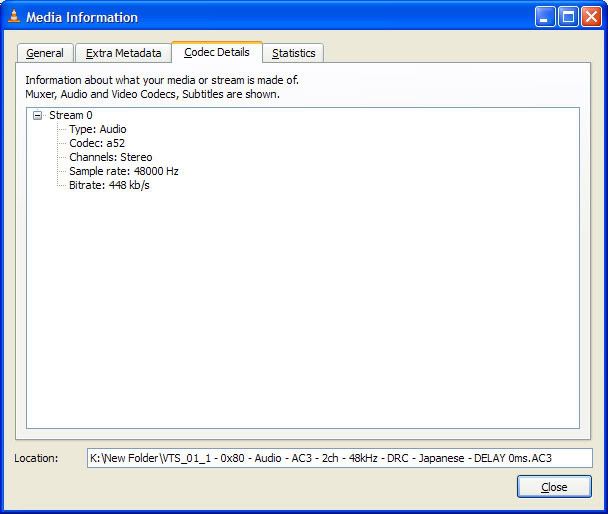Open the Extra Metadata tab
Screen dimensions: 608x514
coord(123,53)
